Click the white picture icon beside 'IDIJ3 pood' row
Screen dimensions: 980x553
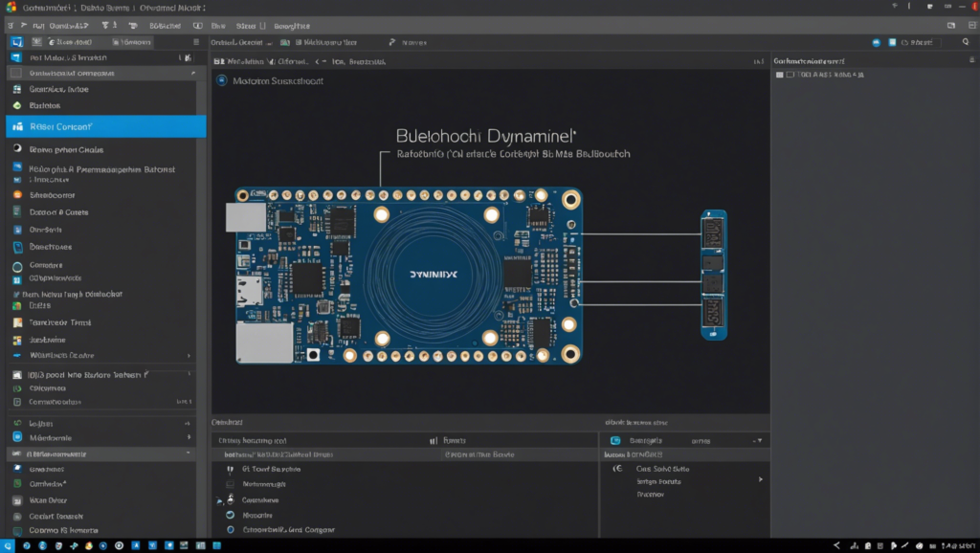pos(17,375)
